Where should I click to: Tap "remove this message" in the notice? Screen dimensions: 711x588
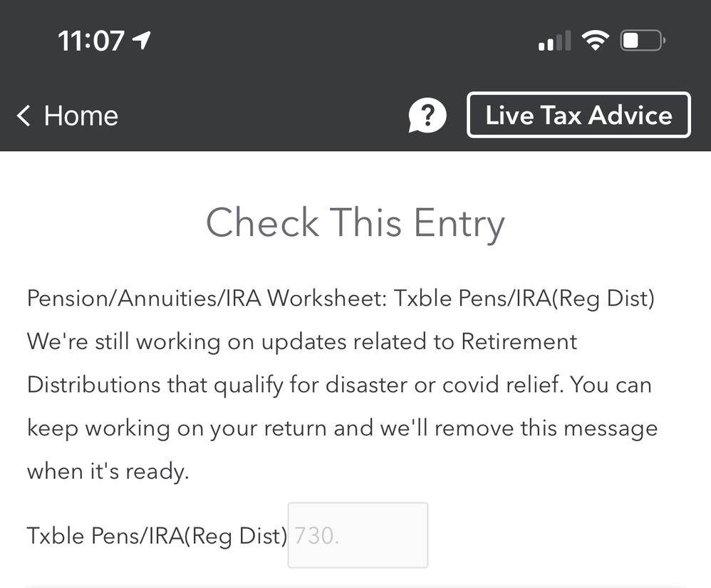pos(546,428)
